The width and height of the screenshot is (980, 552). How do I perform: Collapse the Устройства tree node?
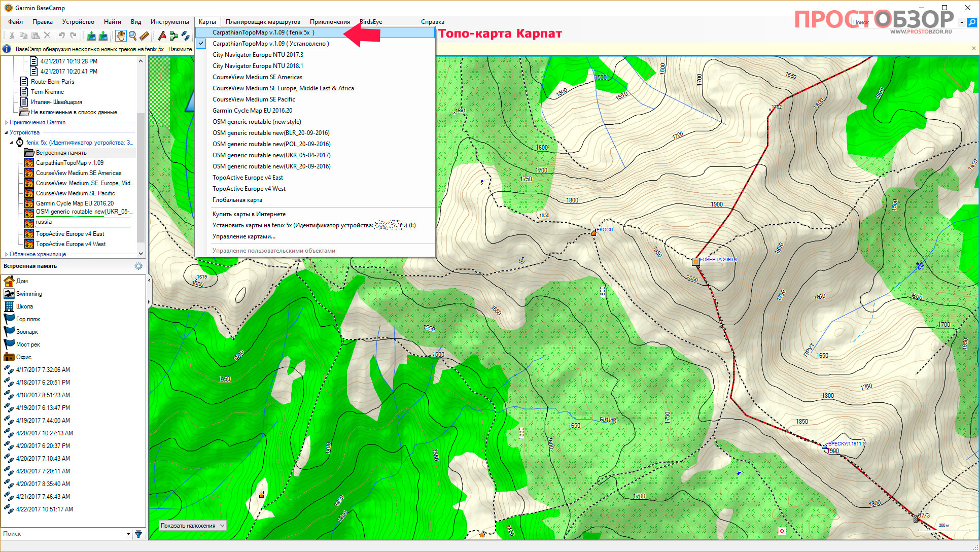(6, 132)
